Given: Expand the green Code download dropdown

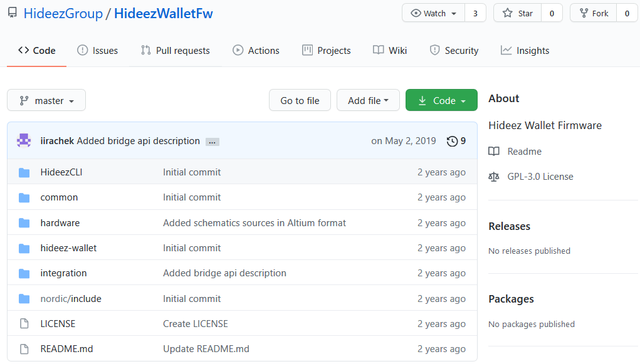Looking at the screenshot, I should (441, 100).
